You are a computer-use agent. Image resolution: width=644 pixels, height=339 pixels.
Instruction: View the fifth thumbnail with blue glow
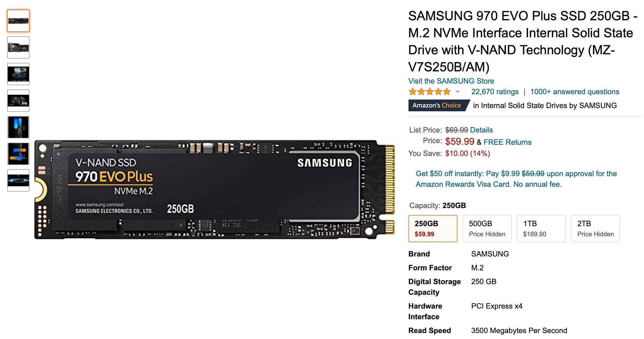click(18, 127)
